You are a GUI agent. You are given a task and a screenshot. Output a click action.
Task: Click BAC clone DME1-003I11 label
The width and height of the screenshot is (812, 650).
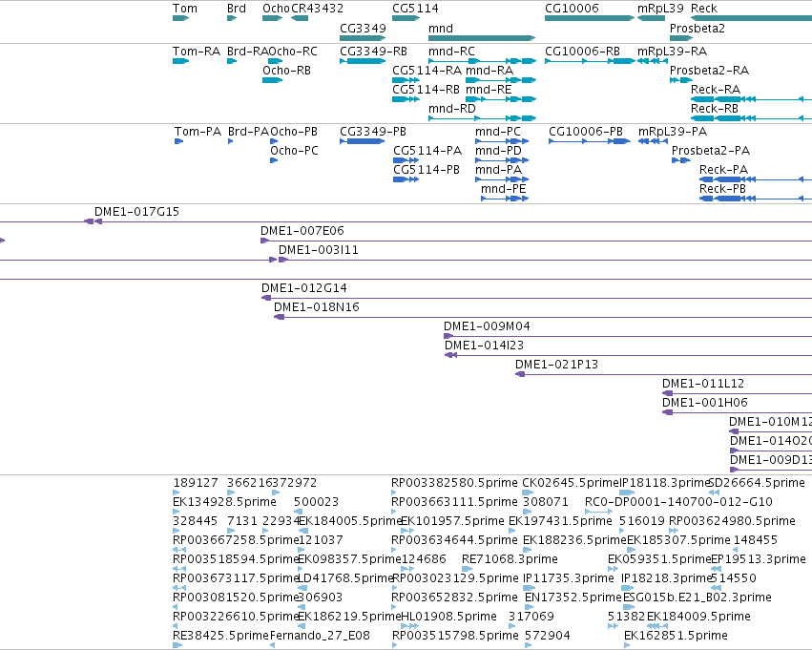[x=319, y=250]
